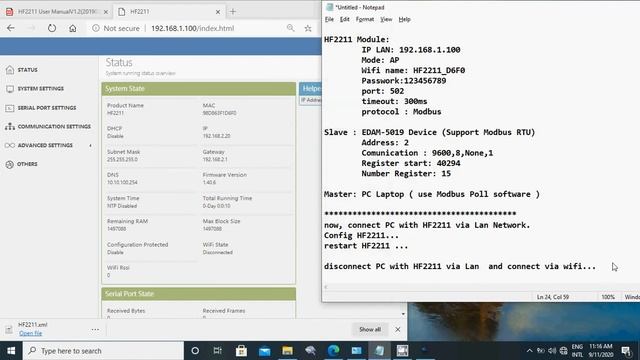Click Notepad line 'Register start: 40294'

[411, 163]
